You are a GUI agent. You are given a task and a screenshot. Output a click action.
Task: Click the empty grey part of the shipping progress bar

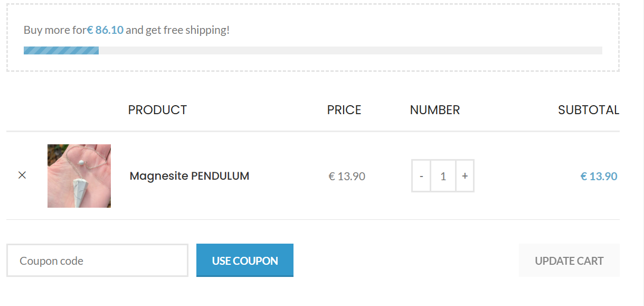348,51
